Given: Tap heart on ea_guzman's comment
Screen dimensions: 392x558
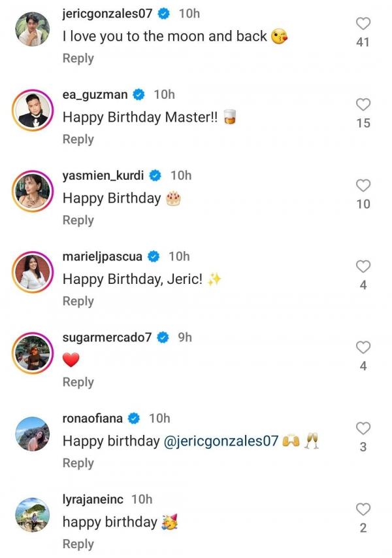Looking at the screenshot, I should coord(363,105).
